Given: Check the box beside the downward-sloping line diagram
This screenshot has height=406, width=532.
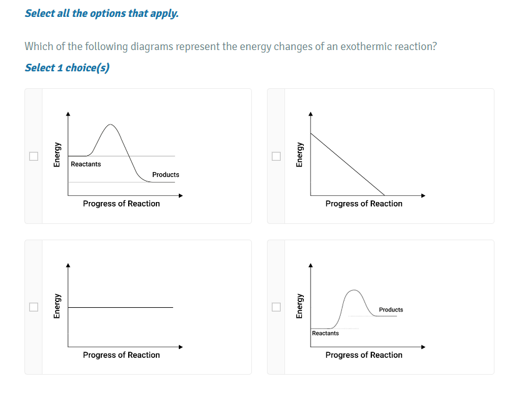Looking at the screenshot, I should (x=276, y=156).
